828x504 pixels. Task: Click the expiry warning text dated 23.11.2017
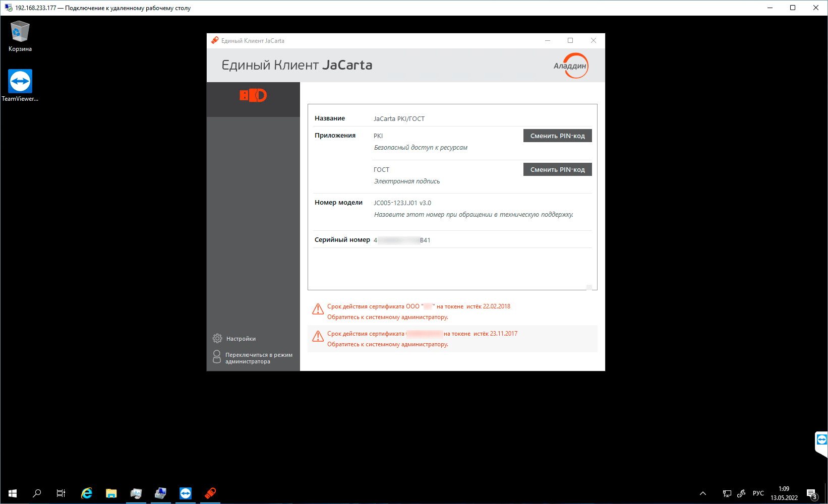pyautogui.click(x=422, y=334)
